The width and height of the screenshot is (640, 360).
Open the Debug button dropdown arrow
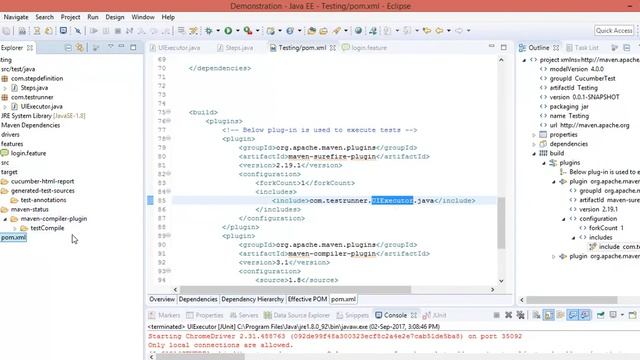point(218,31)
